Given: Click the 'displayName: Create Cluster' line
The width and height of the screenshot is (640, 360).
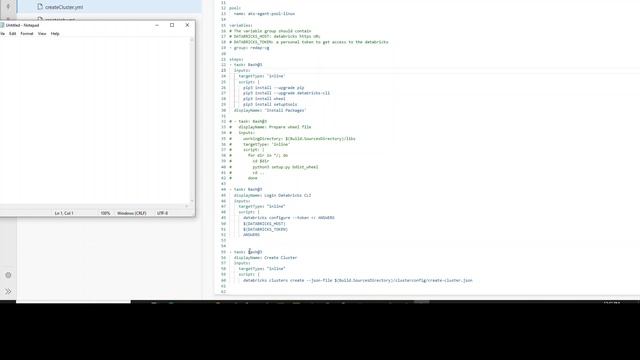Looking at the screenshot, I should coord(265,258).
